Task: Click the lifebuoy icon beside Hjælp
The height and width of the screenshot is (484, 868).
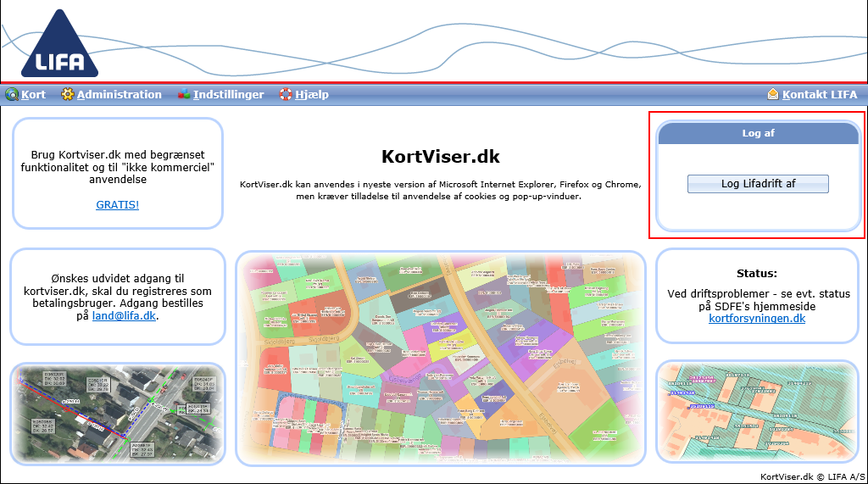Action: [x=285, y=94]
